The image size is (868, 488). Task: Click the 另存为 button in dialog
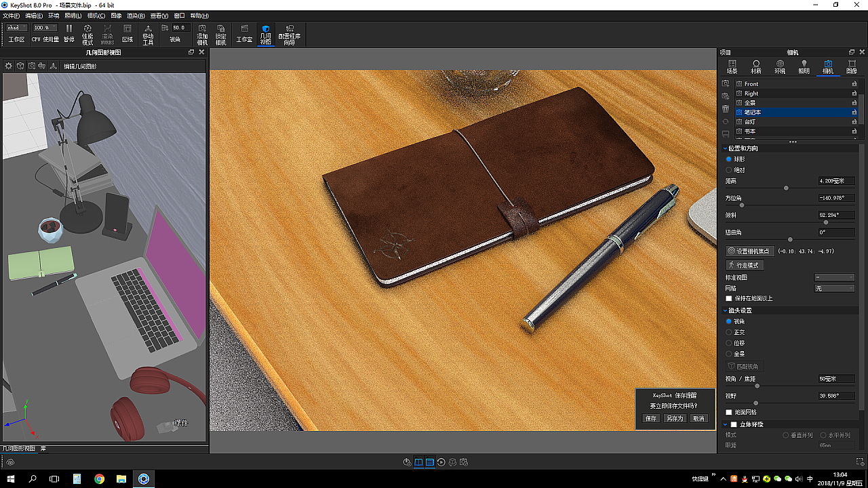point(674,419)
